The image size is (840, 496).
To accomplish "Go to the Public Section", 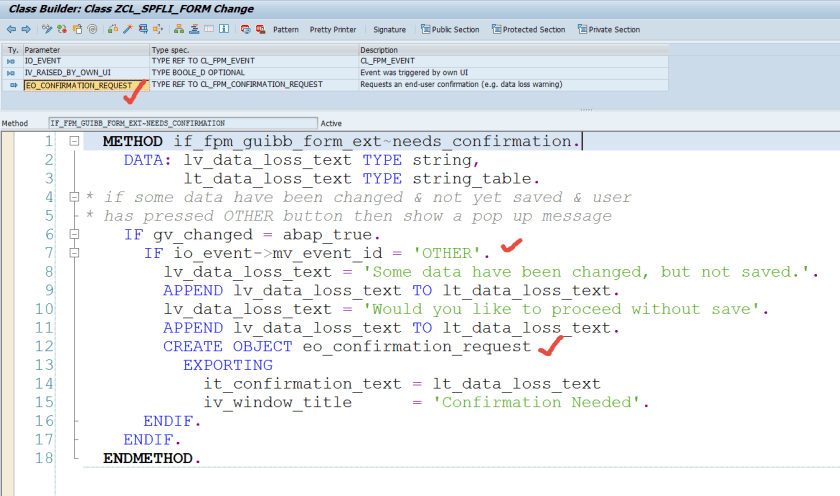I will [x=449, y=30].
